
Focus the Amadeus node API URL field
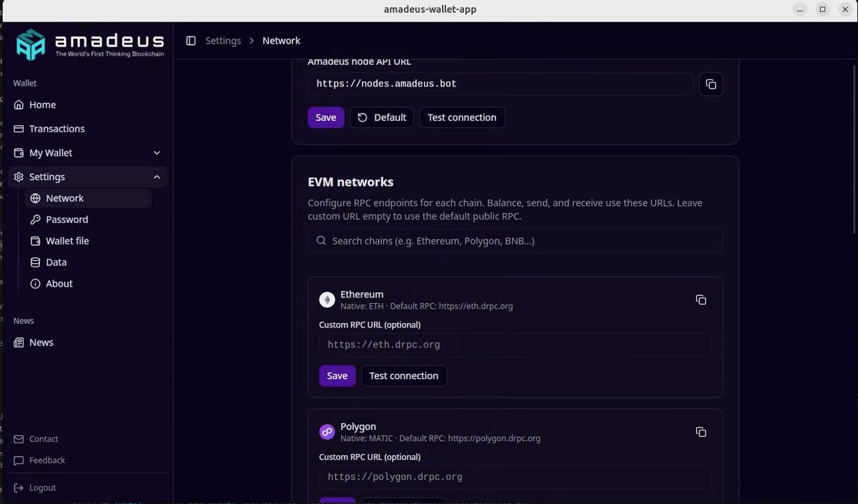500,84
